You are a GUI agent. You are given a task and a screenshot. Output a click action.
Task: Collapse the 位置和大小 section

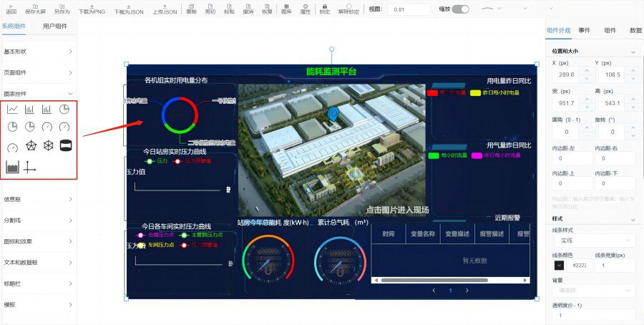click(633, 52)
